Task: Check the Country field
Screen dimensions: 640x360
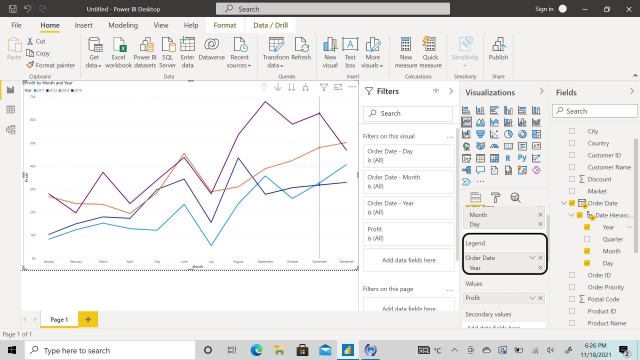Action: (572, 143)
